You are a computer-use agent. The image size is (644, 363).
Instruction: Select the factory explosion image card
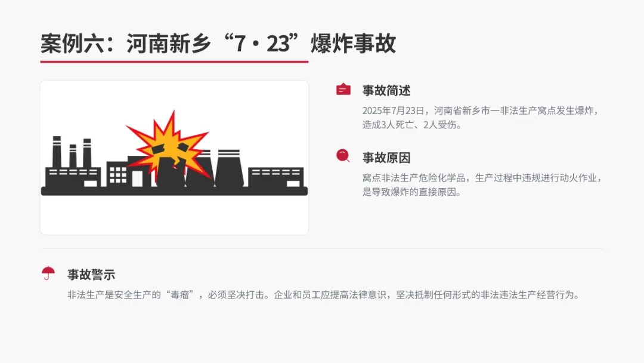pos(174,158)
